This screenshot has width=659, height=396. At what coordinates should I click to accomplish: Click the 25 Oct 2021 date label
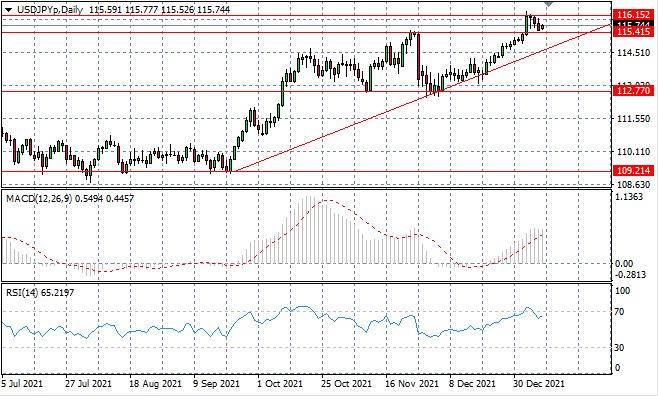click(x=347, y=384)
